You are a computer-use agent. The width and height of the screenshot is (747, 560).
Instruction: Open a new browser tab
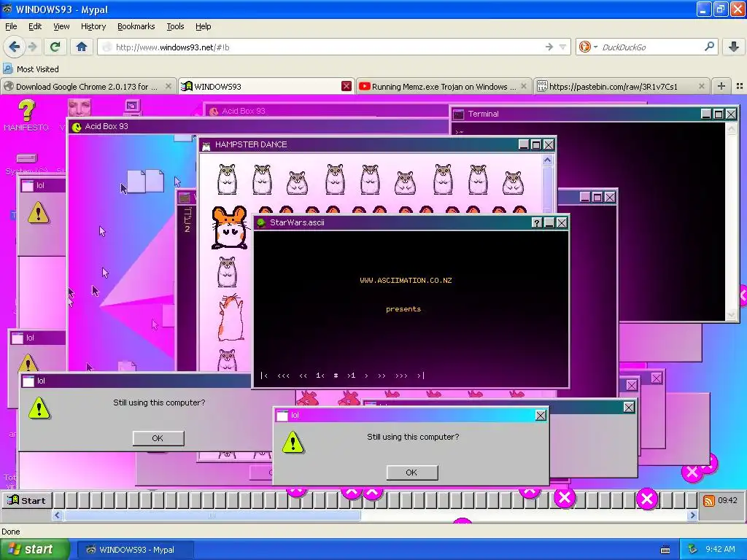721,86
